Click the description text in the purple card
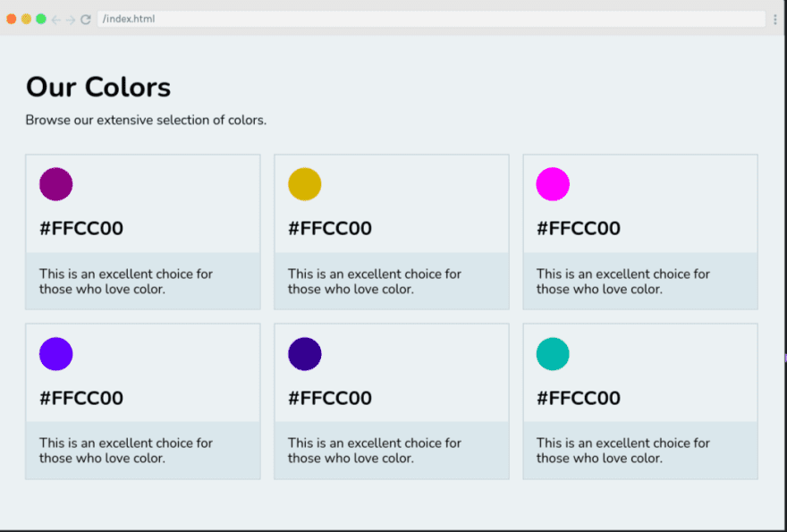 [x=126, y=281]
